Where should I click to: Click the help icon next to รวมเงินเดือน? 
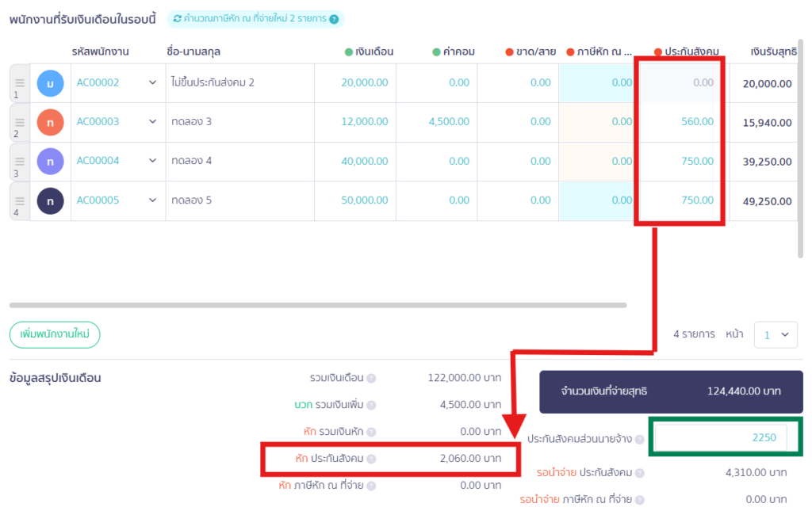371,379
